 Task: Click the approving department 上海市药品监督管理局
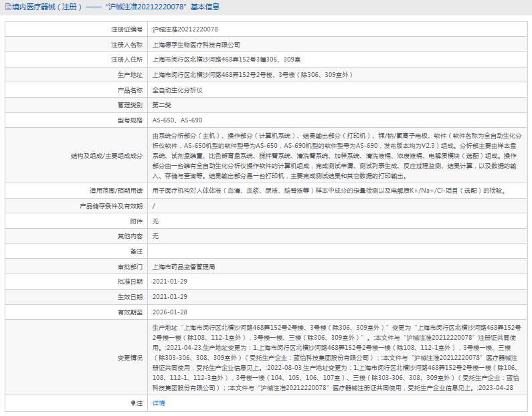pyautogui.click(x=183, y=267)
